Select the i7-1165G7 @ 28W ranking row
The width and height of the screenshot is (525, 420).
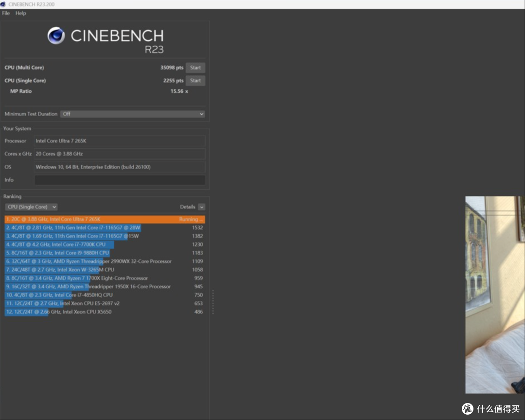pos(105,228)
